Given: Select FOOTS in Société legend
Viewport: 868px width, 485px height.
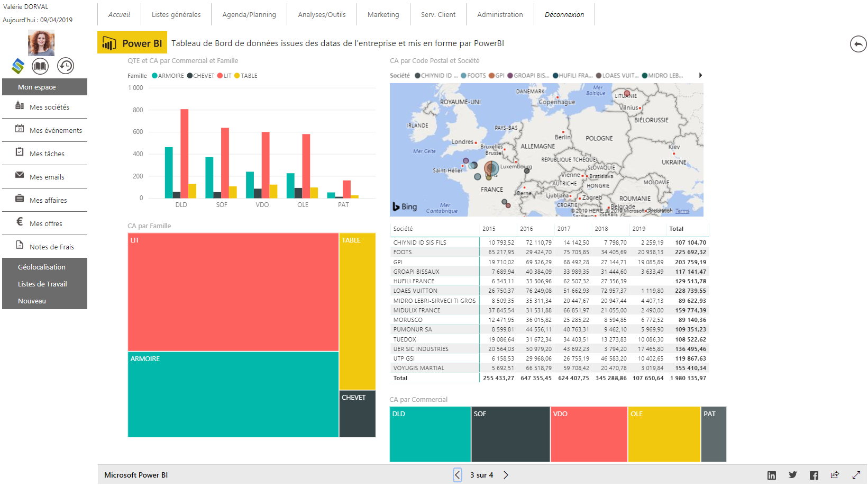Looking at the screenshot, I should click(x=473, y=76).
